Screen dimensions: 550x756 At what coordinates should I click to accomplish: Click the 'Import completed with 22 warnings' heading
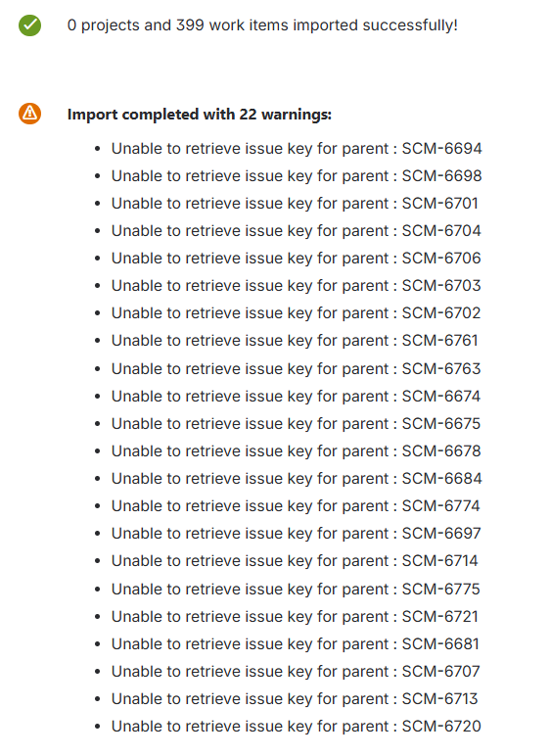coord(200,115)
